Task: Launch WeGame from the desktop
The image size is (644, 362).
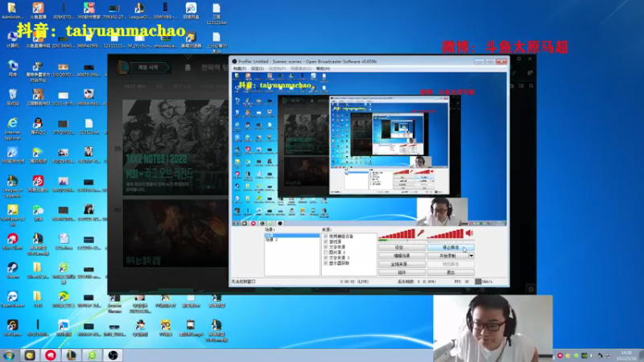Action: [12, 327]
